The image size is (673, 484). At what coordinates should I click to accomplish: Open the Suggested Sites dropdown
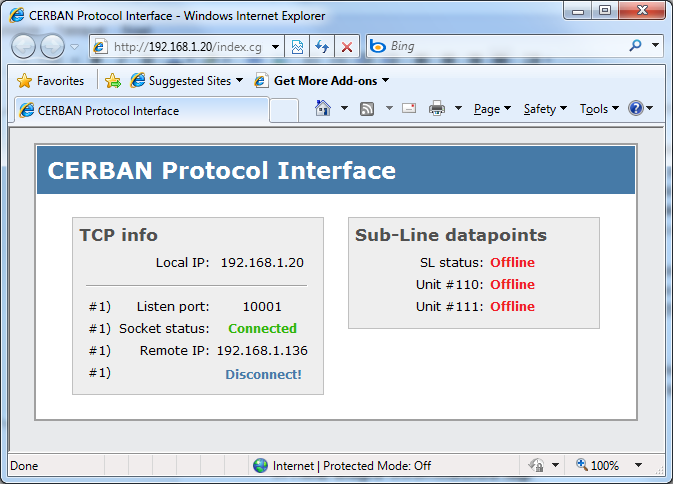(x=186, y=81)
